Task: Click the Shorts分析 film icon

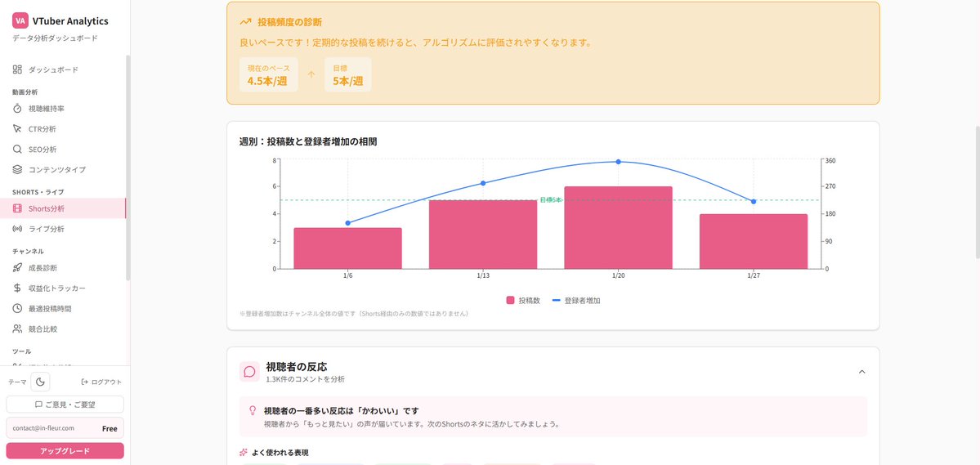Action: (x=17, y=208)
